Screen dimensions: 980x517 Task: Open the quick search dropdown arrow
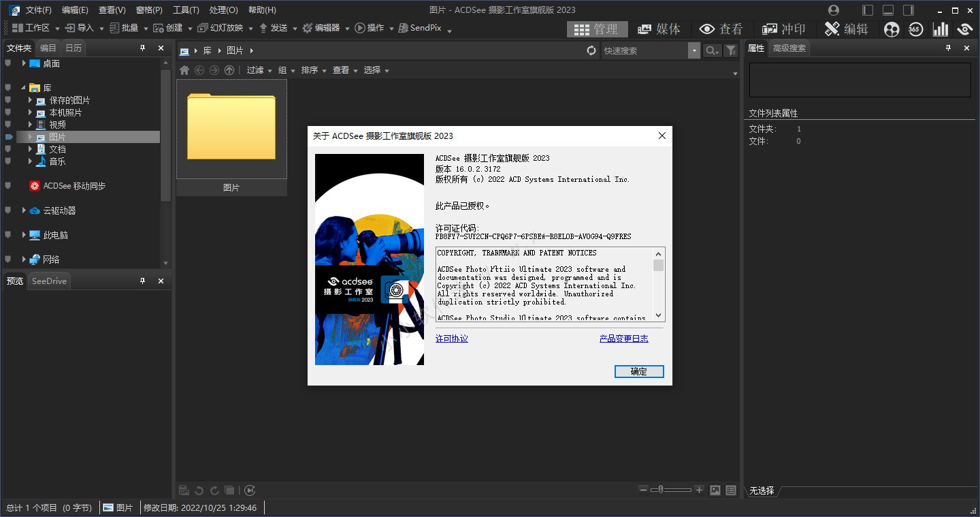[693, 50]
